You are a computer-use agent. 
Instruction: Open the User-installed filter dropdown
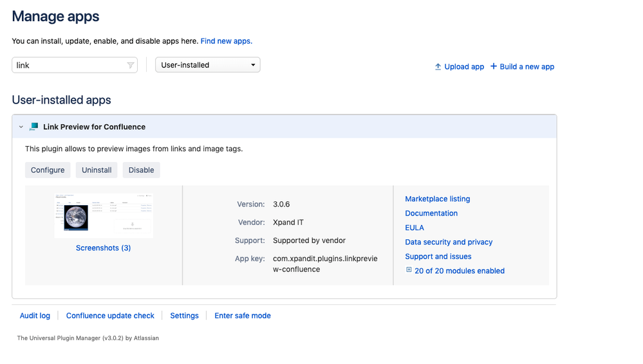[207, 65]
